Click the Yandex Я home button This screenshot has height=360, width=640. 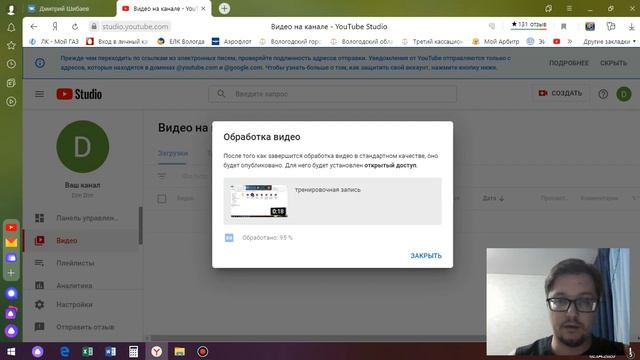55,27
